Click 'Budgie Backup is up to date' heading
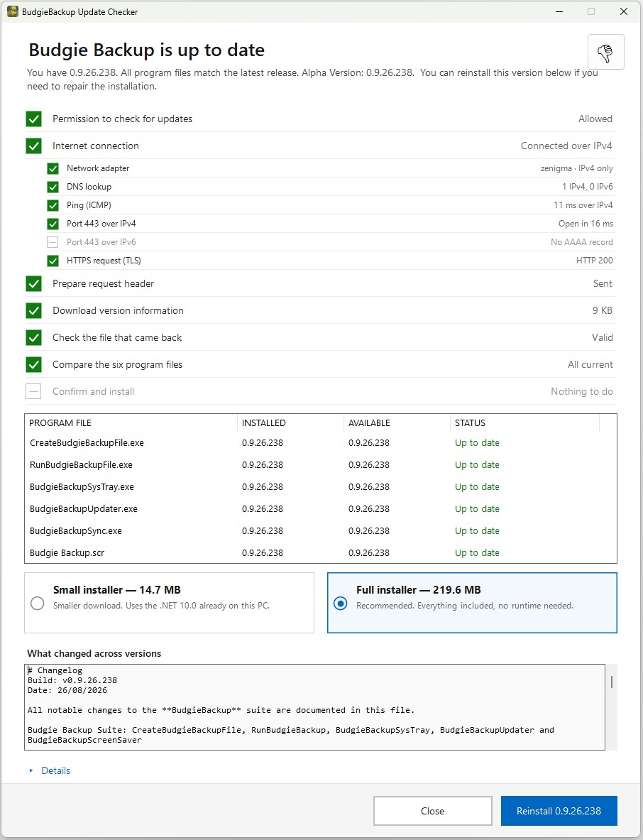This screenshot has height=840, width=643. [x=147, y=50]
